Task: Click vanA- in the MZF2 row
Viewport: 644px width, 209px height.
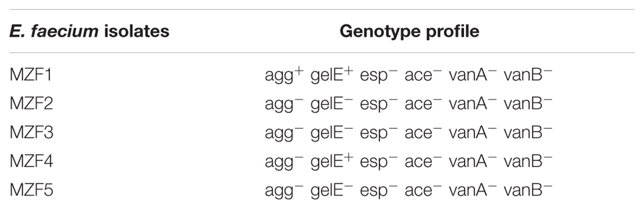Action: coord(473,103)
